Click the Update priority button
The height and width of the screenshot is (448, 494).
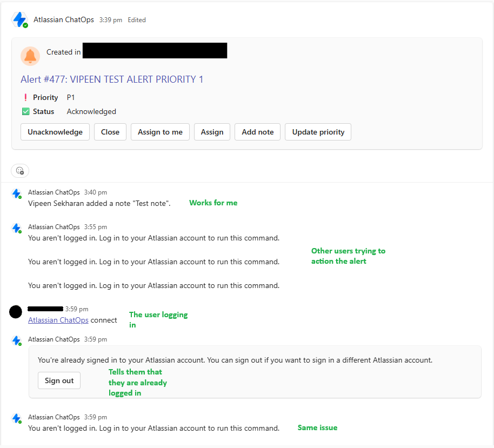tap(318, 132)
